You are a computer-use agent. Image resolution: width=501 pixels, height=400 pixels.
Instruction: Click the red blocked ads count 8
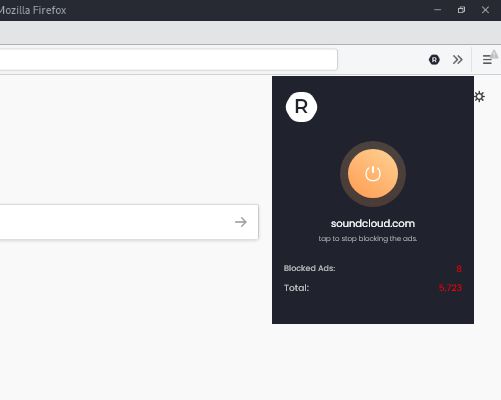coord(459,268)
